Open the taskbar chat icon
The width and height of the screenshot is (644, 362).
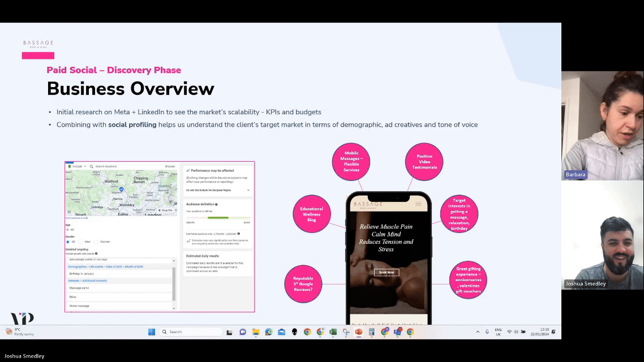[x=243, y=331]
